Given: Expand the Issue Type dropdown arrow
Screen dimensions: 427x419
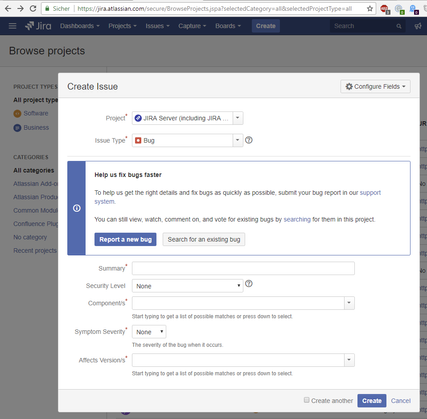Looking at the screenshot, I should [x=238, y=140].
